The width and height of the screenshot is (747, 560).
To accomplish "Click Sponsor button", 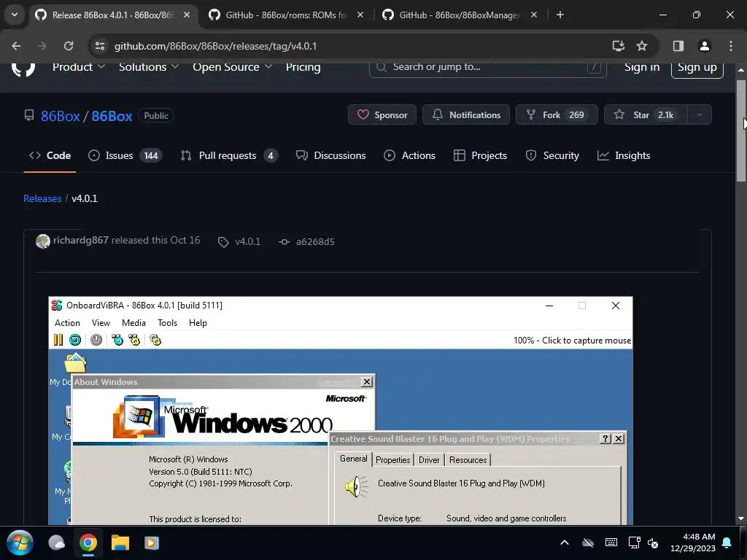I will [x=382, y=114].
